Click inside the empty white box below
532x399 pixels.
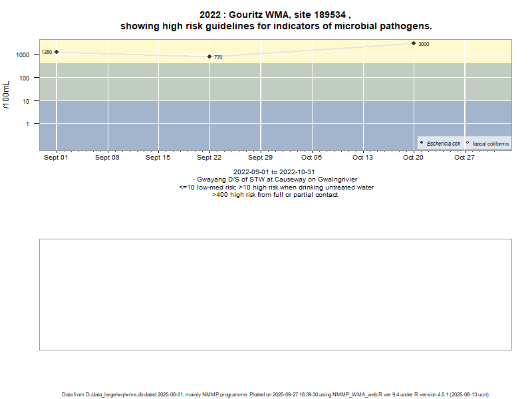(275, 294)
